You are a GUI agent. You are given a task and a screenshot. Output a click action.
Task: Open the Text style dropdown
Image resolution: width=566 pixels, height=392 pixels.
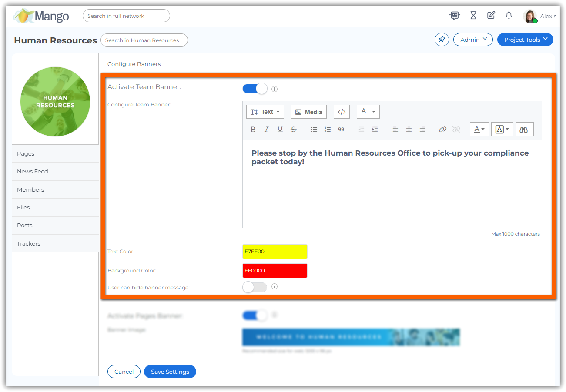coord(265,112)
